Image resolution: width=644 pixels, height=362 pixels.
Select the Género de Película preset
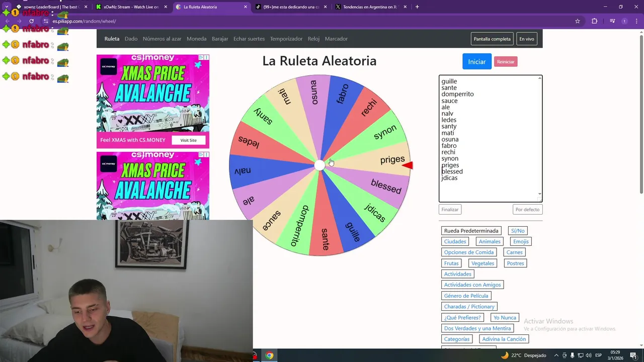click(466, 296)
